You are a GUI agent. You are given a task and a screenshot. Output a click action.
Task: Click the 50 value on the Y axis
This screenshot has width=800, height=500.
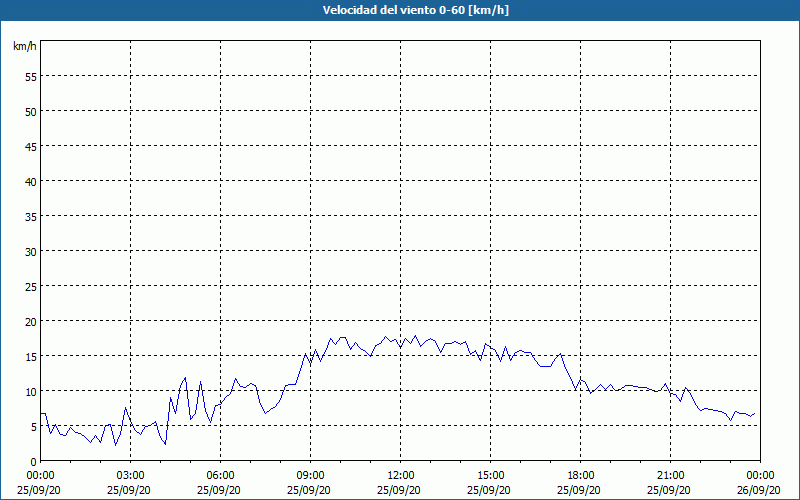coord(31,112)
